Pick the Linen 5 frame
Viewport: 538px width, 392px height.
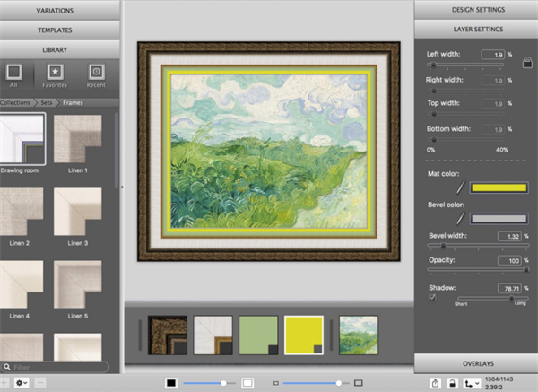pyautogui.click(x=77, y=284)
